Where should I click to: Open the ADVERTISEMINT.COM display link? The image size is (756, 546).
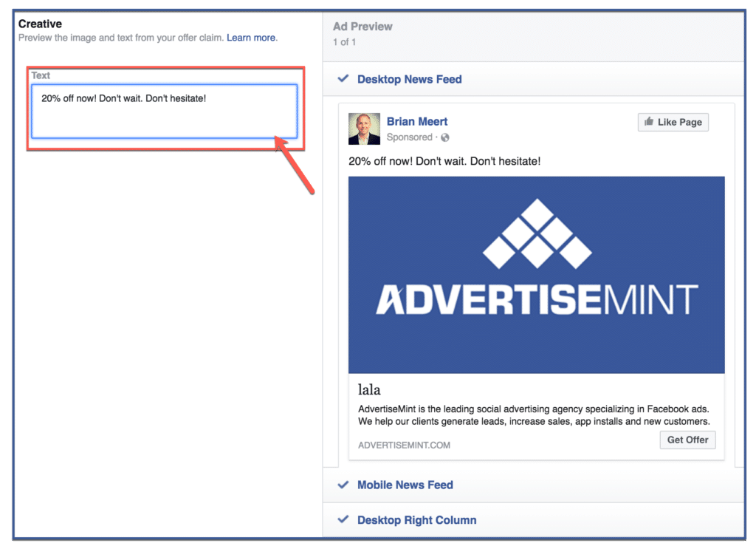point(404,445)
